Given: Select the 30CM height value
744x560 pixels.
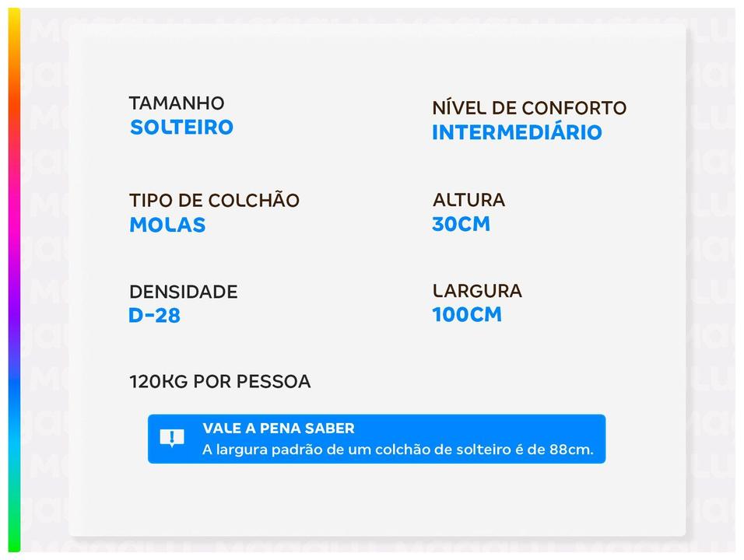Looking at the screenshot, I should [x=461, y=224].
